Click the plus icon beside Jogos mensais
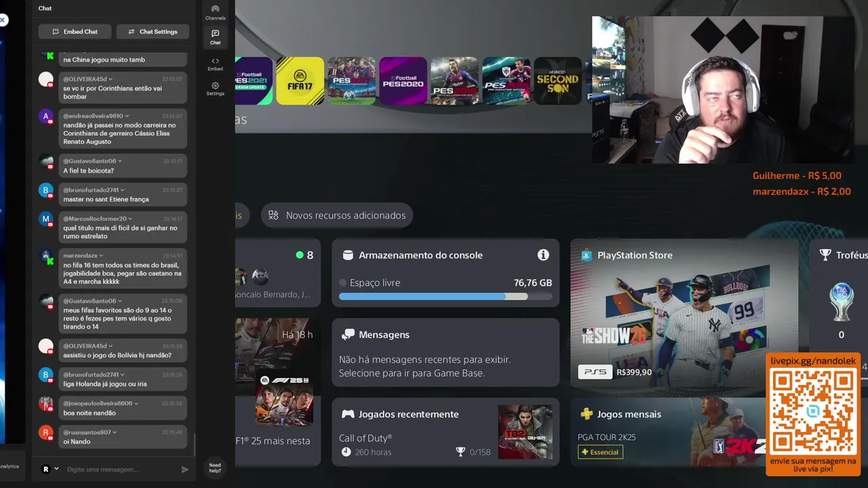 coord(587,414)
